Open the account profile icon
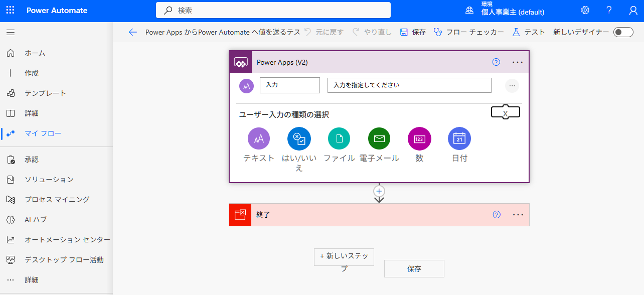Viewport: 644px width, 295px height. tap(633, 10)
